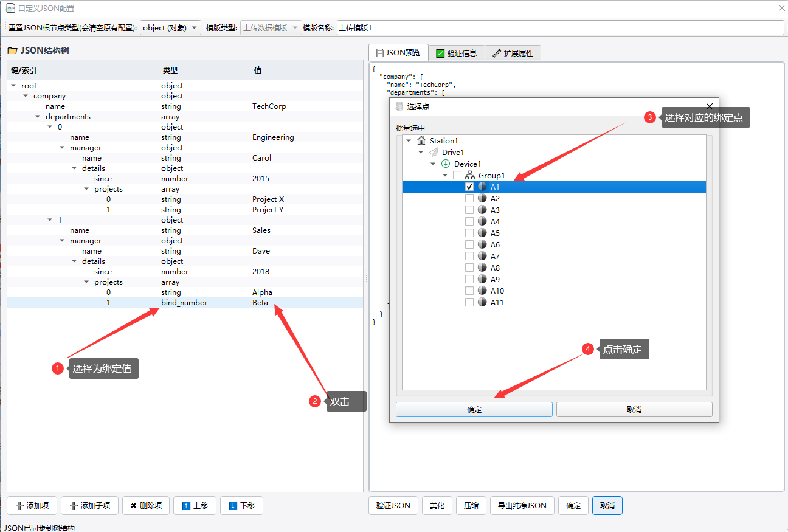This screenshot has width=788, height=532.
Task: Click the Group1 network icon
Action: click(x=470, y=175)
